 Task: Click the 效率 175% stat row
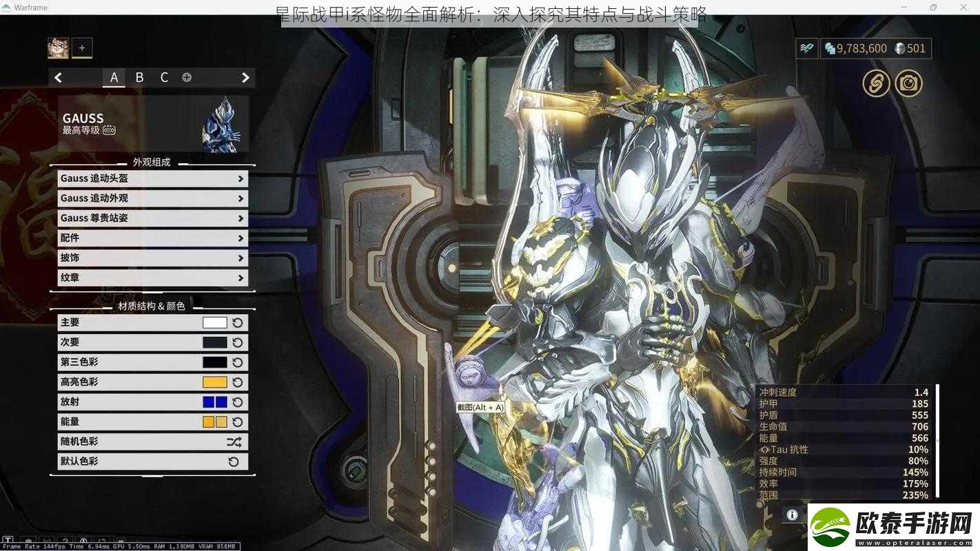pyautogui.click(x=844, y=484)
